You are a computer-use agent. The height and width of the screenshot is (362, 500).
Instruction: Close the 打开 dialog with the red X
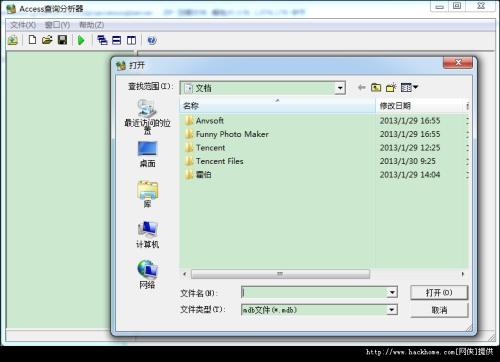(x=458, y=62)
